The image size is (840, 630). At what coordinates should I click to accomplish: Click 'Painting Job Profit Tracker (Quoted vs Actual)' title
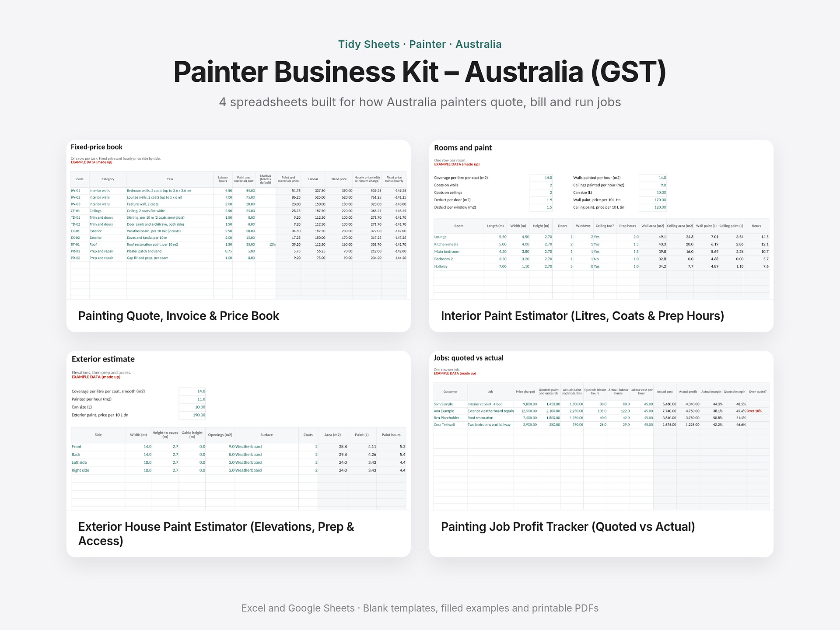(568, 527)
